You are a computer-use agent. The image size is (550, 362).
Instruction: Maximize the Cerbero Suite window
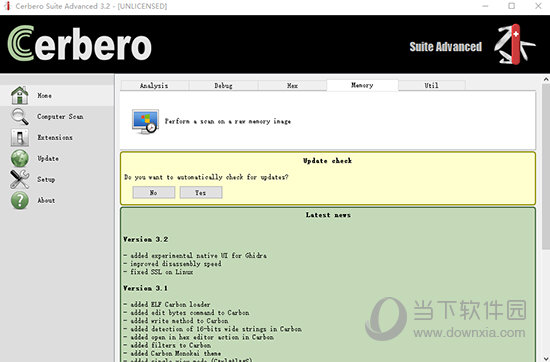point(512,6)
